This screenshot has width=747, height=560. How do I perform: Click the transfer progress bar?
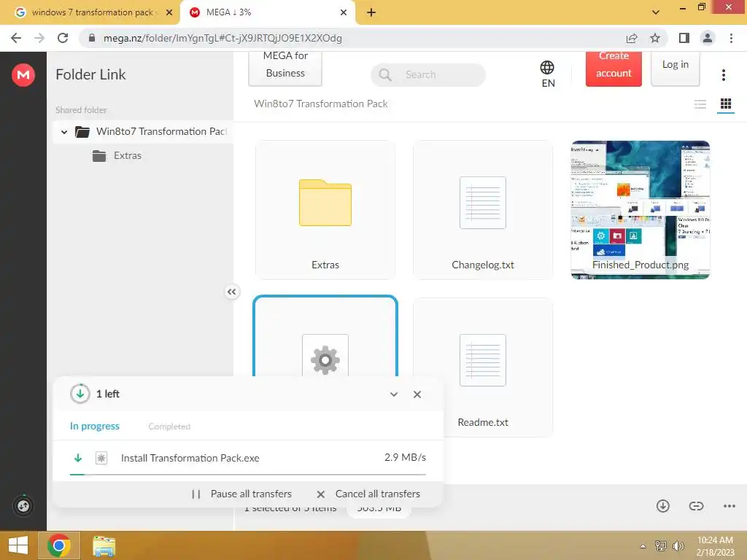click(x=248, y=474)
